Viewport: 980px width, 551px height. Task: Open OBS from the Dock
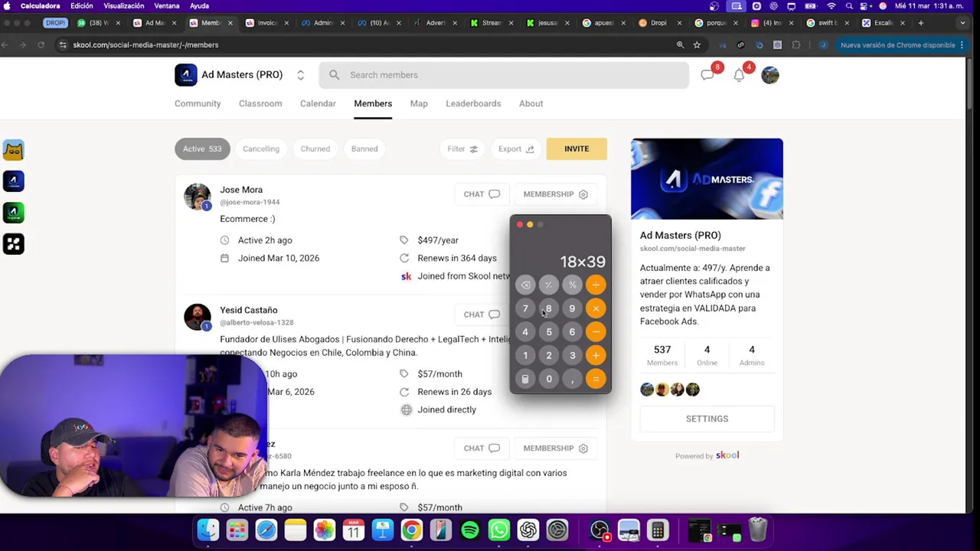(x=599, y=530)
